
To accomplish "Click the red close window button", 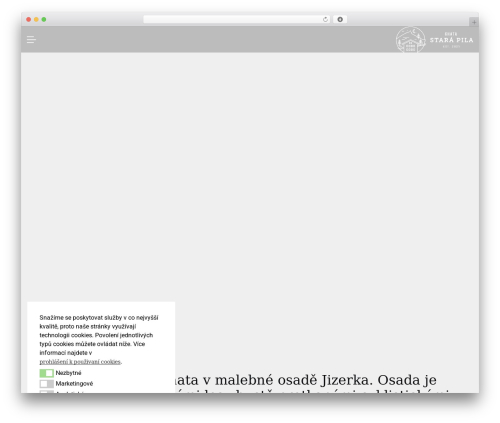I will pos(29,20).
